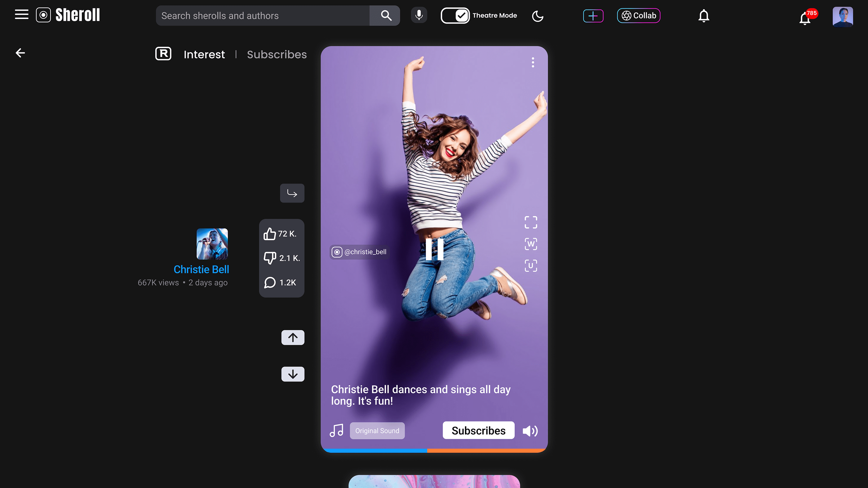The width and height of the screenshot is (868, 488).
Task: Open notifications bell with 785 badge
Action: point(805,18)
